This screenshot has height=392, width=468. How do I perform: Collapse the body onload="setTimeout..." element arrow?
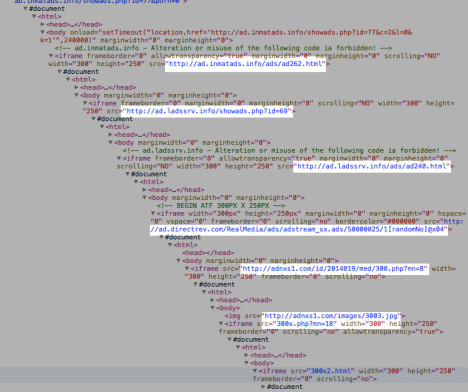(42, 32)
